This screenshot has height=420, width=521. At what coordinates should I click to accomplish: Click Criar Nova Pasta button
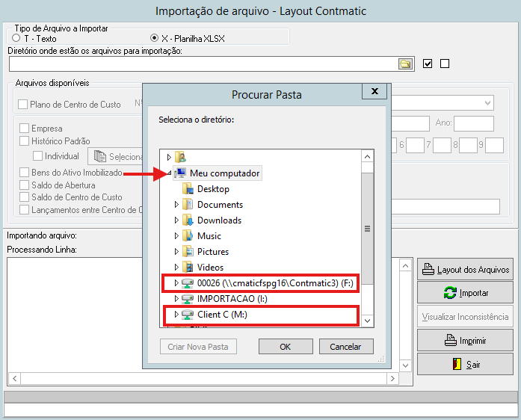point(198,347)
